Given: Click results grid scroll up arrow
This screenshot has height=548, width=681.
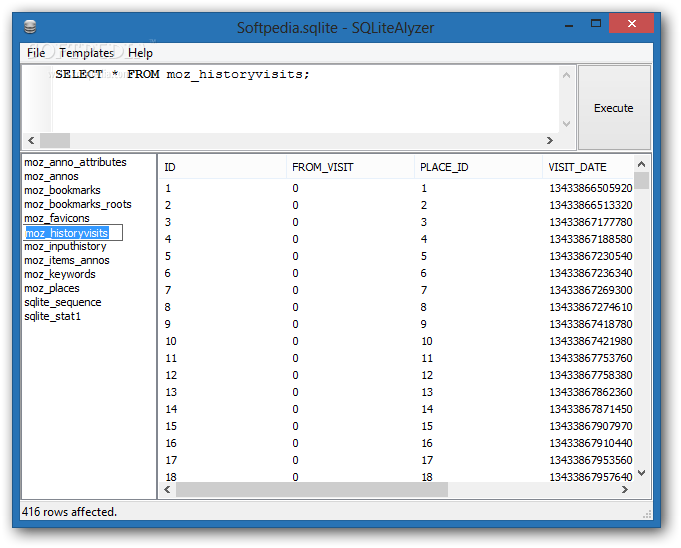Looking at the screenshot, I should tap(641, 164).
